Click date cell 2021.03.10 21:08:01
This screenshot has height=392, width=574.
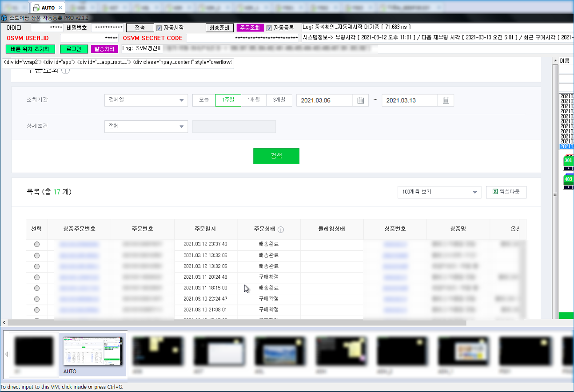tap(205, 310)
